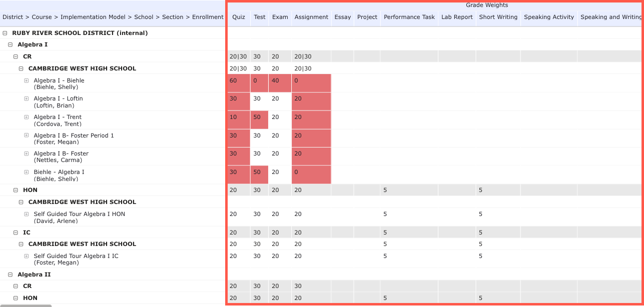This screenshot has height=307, width=644.
Task: Collapse the Algebra I course node
Action: click(10, 44)
